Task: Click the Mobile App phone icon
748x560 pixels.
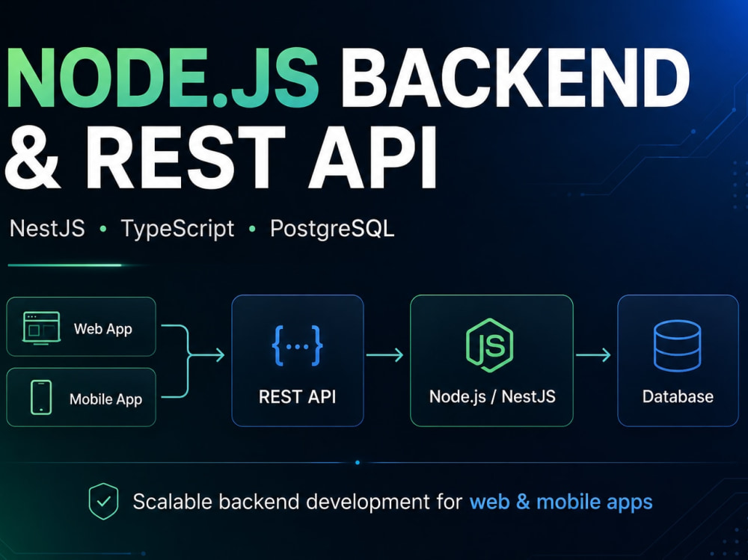Action: click(x=41, y=397)
